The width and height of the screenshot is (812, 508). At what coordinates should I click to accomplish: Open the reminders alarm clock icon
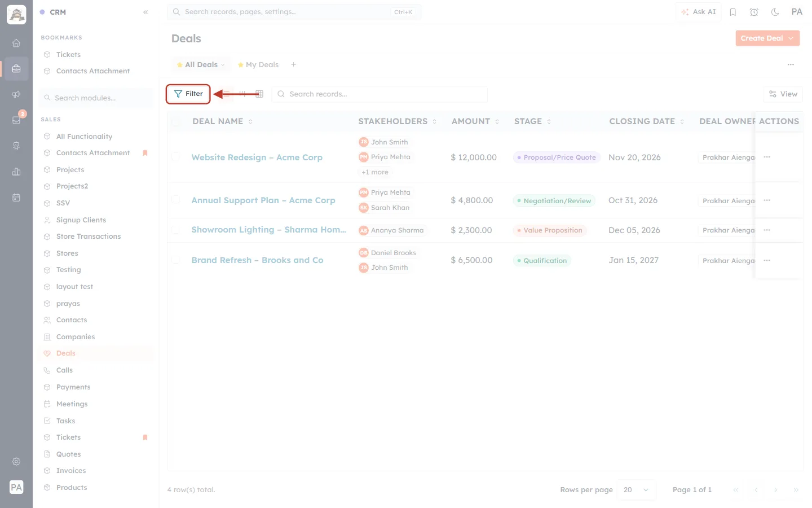pyautogui.click(x=754, y=12)
